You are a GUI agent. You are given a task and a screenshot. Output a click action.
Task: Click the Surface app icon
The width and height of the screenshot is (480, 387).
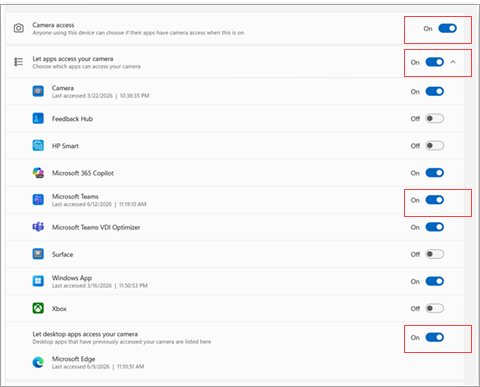coord(38,254)
